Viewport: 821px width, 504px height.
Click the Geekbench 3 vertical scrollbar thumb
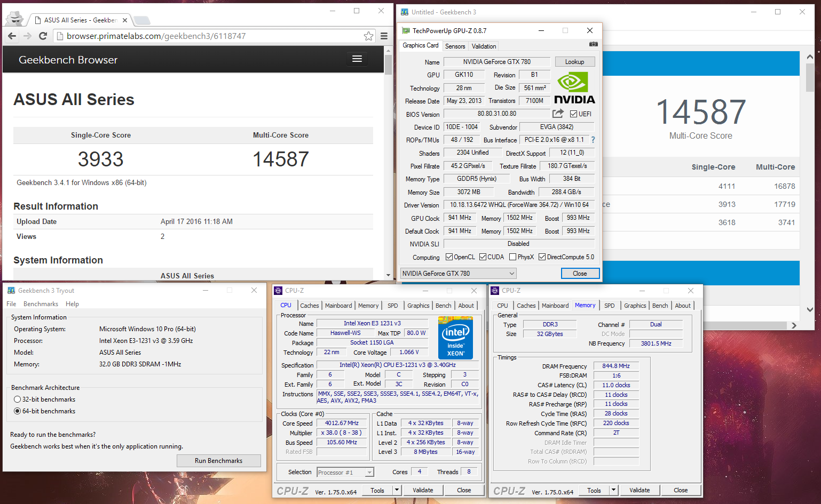point(810,78)
